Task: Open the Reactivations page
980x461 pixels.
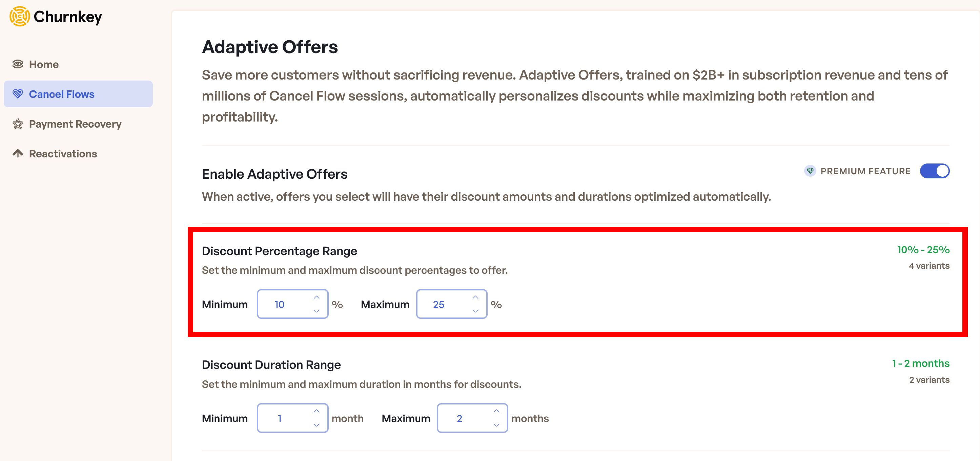Action: pyautogui.click(x=63, y=154)
